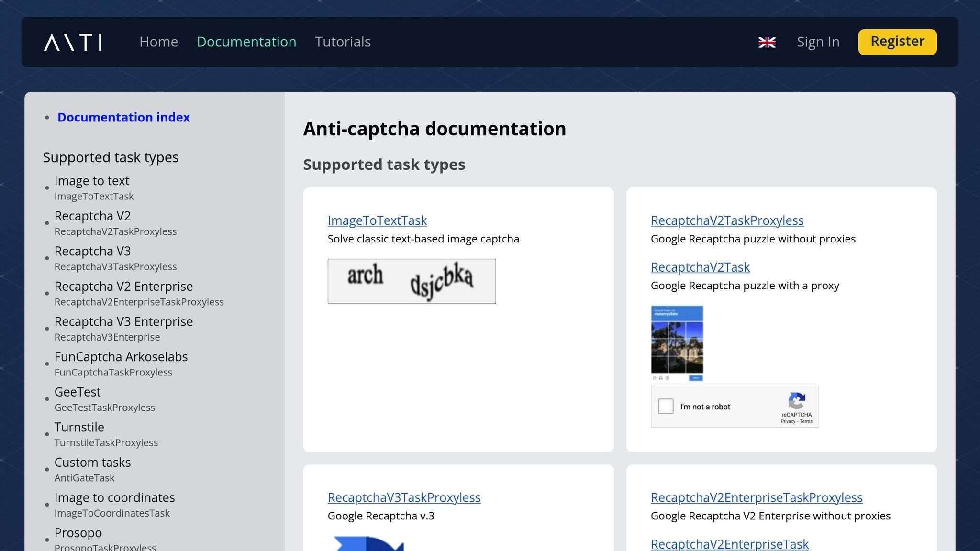The image size is (980, 551).
Task: Click the info icon in the recaptcha sample
Action: point(667,378)
